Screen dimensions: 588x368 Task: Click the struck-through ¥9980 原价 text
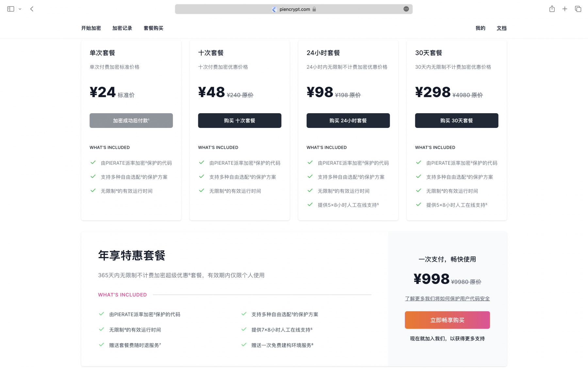pyautogui.click(x=466, y=282)
